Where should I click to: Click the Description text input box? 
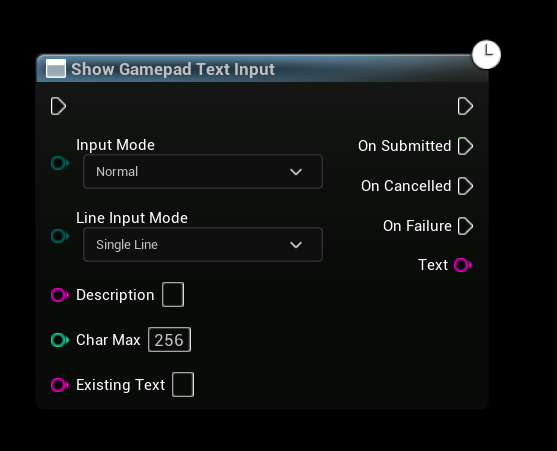(x=173, y=294)
